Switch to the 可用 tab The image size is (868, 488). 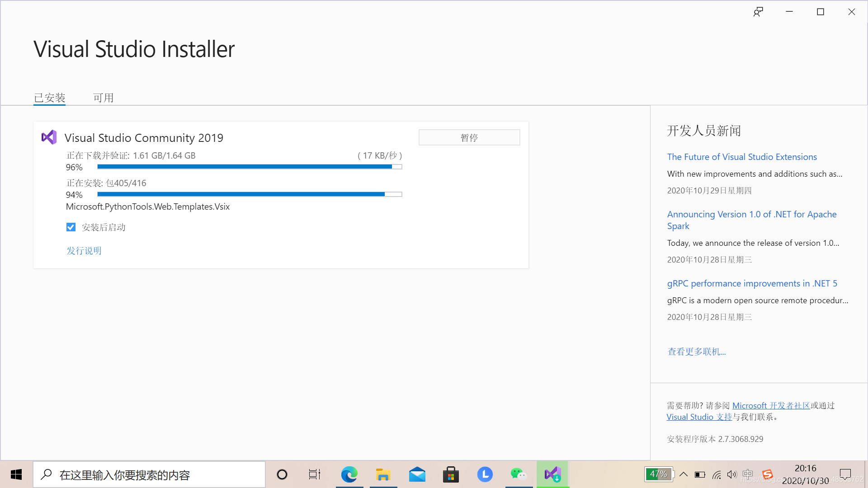coord(103,98)
